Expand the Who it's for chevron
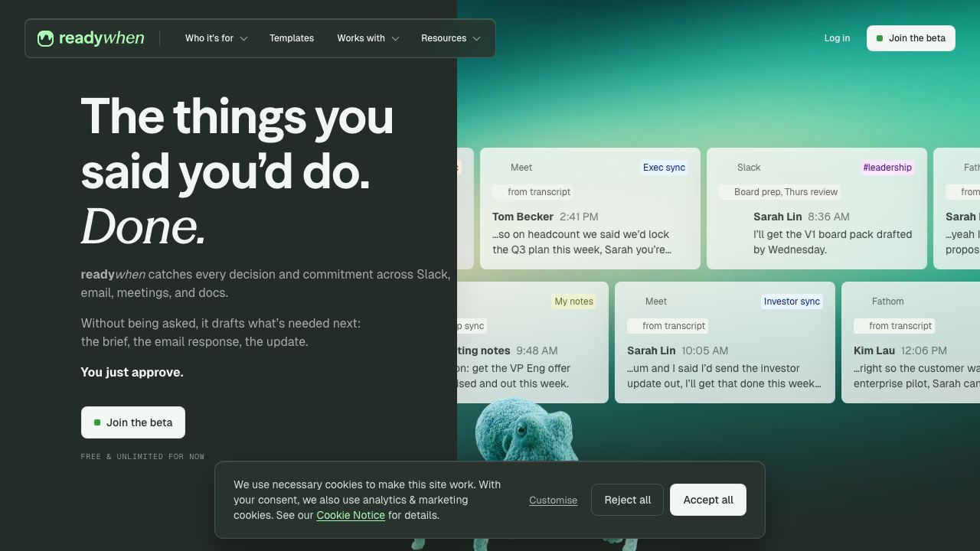 click(244, 38)
